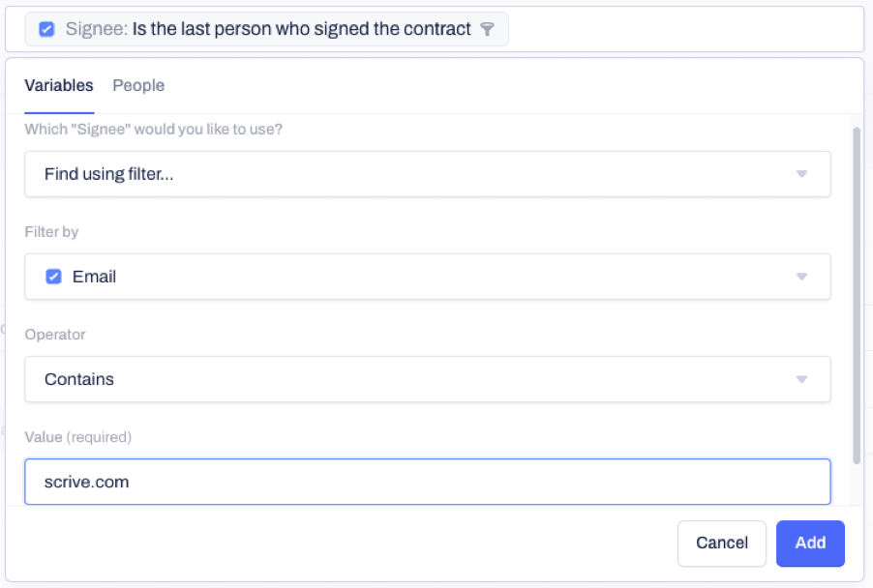873x588 pixels.
Task: Select the Variables tab
Action: [59, 86]
